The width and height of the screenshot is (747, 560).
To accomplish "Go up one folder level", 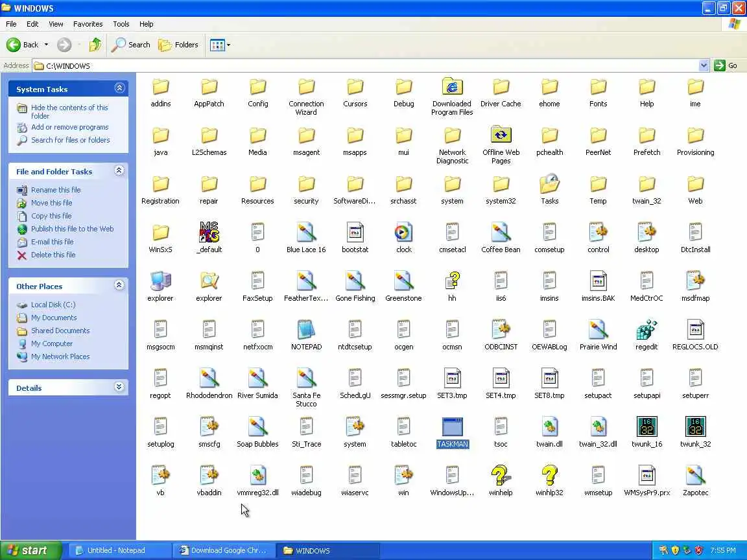I will tap(95, 45).
